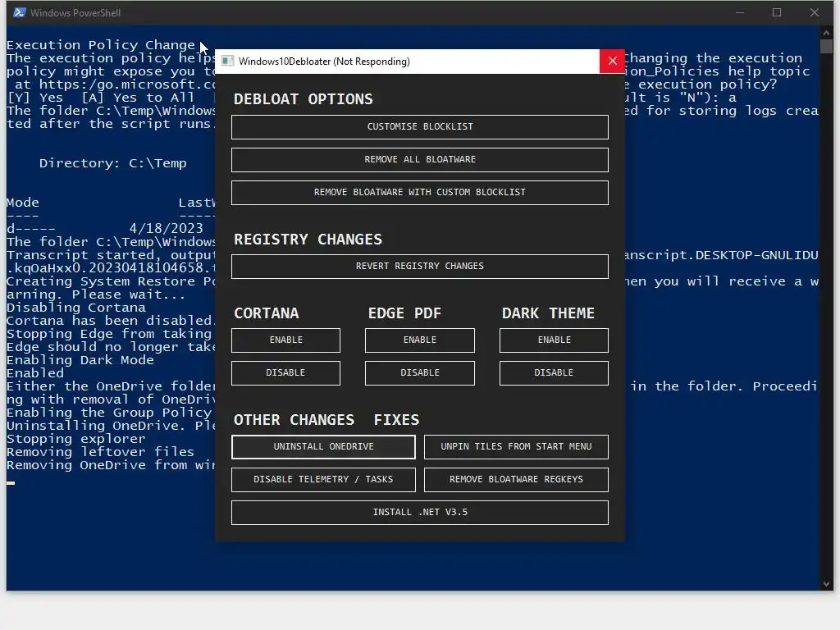Click the 'Windows PowerShell' title text
Viewport: 840px width, 630px height.
point(75,13)
